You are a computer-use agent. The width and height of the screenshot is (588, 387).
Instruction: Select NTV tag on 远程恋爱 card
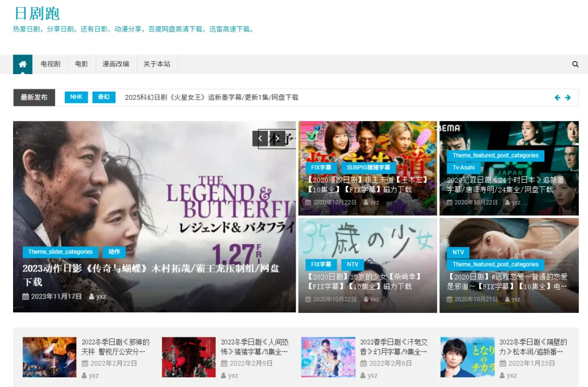point(458,252)
